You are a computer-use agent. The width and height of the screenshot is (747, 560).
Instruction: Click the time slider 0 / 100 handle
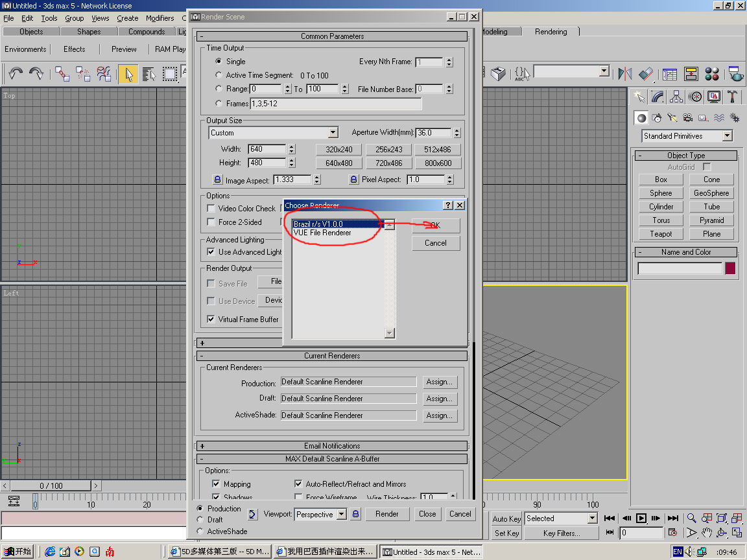pyautogui.click(x=51, y=485)
